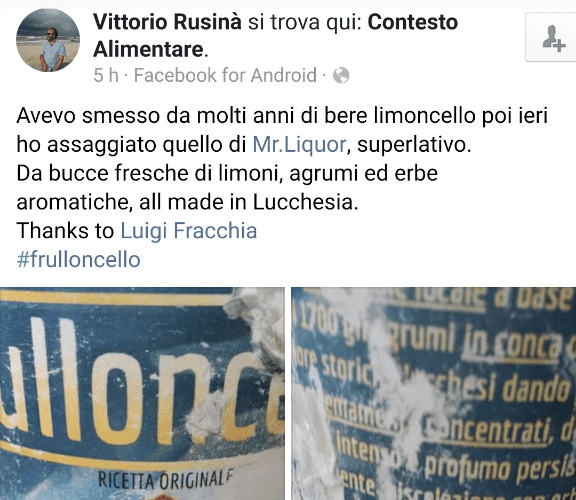Click the line 'aromatiche, all made in Lucchesia.'
576x500 pixels.
click(187, 202)
